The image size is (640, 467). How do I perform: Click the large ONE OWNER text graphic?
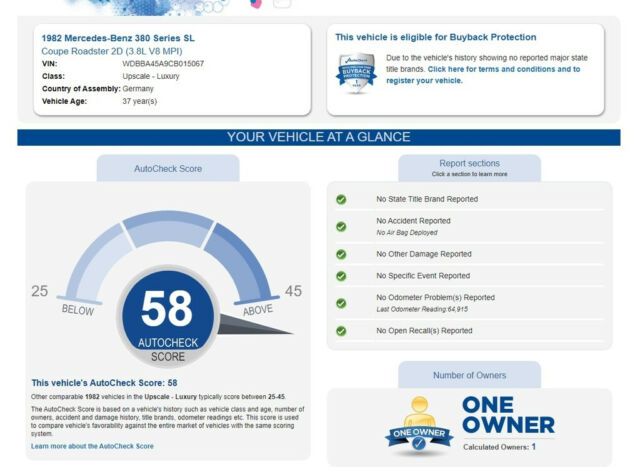(508, 415)
